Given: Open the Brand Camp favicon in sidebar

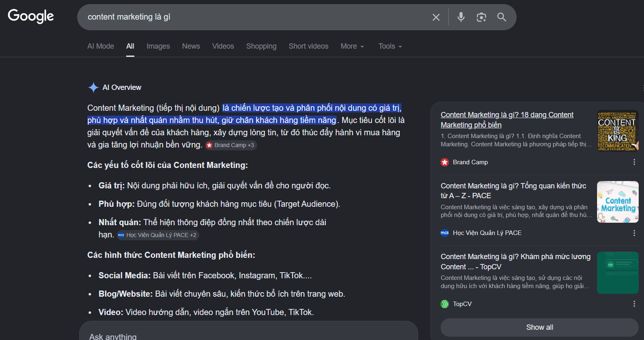Looking at the screenshot, I should (445, 162).
